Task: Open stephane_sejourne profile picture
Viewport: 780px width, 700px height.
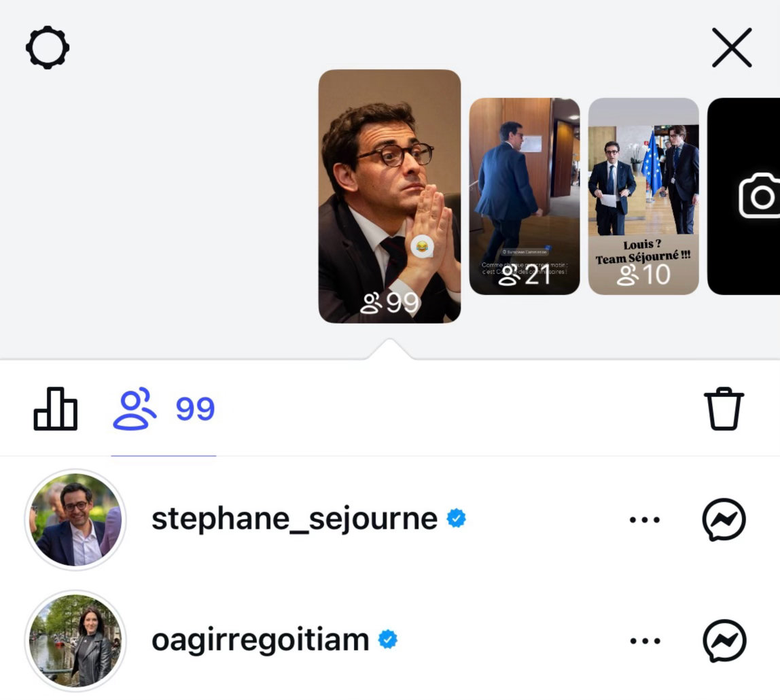Action: (x=75, y=519)
